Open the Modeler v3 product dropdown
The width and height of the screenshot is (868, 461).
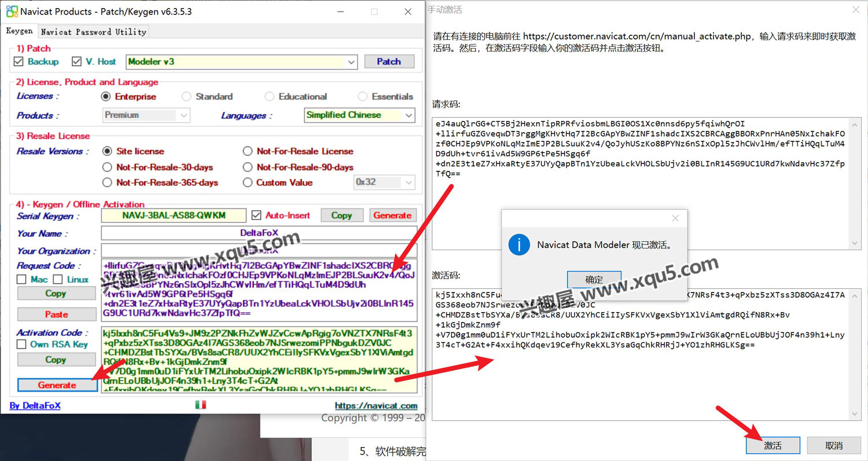(242, 61)
